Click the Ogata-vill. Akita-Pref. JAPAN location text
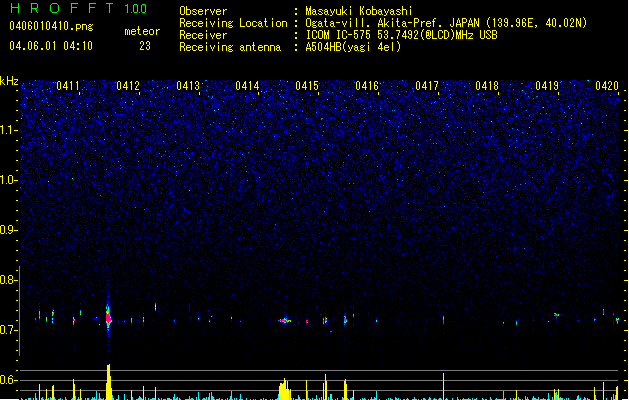Image resolution: width=629 pixels, height=400 pixels. tap(446, 23)
